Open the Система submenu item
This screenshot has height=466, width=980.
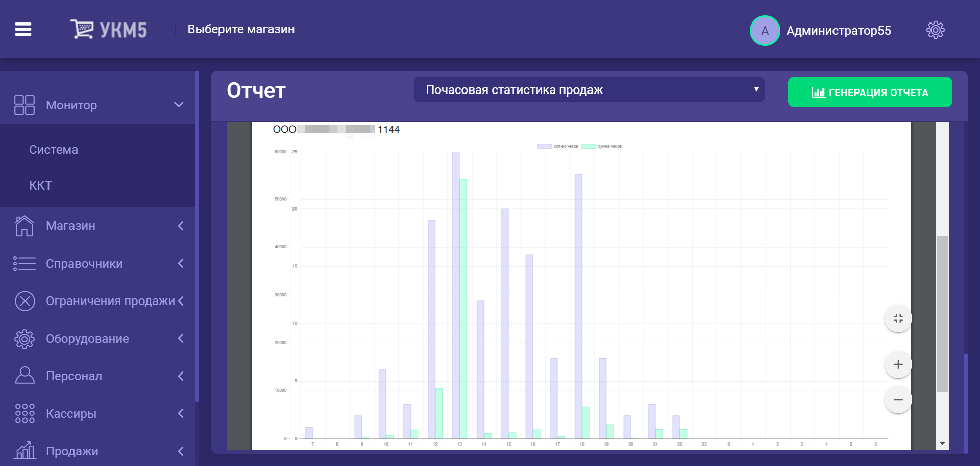54,150
